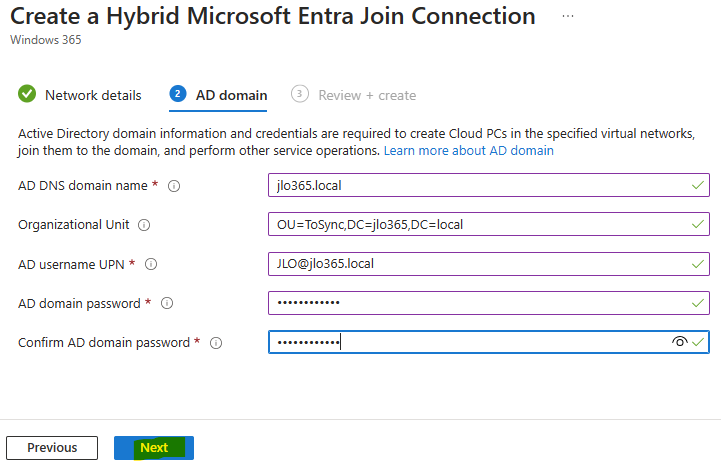721x465 pixels.
Task: Click the Confirm AD domain password label
Action: [x=104, y=343]
